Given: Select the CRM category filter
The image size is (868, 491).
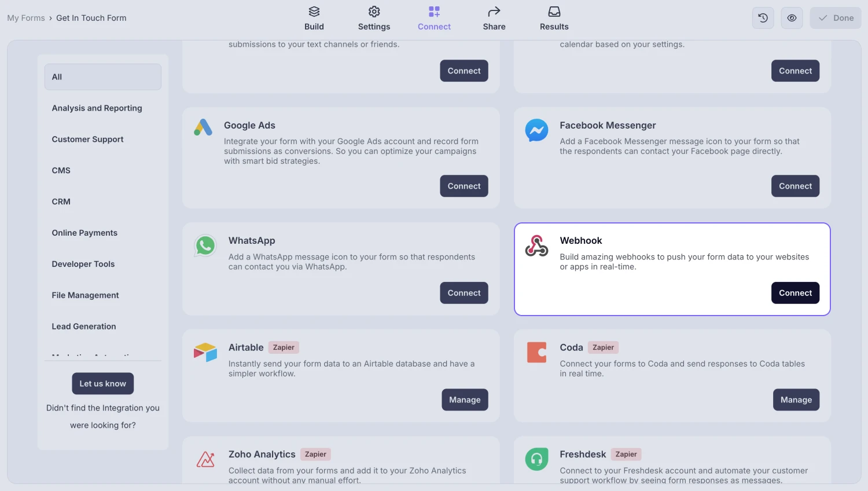Looking at the screenshot, I should tap(61, 201).
